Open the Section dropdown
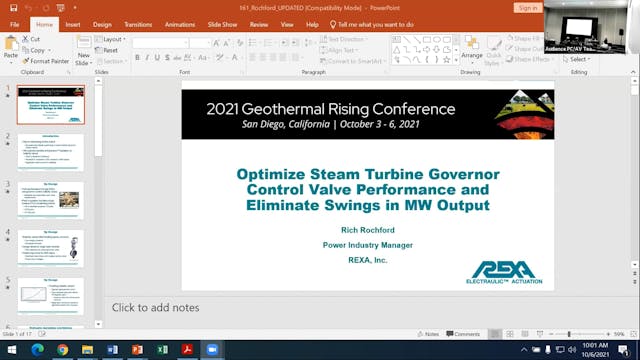640x360 pixels. point(111,61)
